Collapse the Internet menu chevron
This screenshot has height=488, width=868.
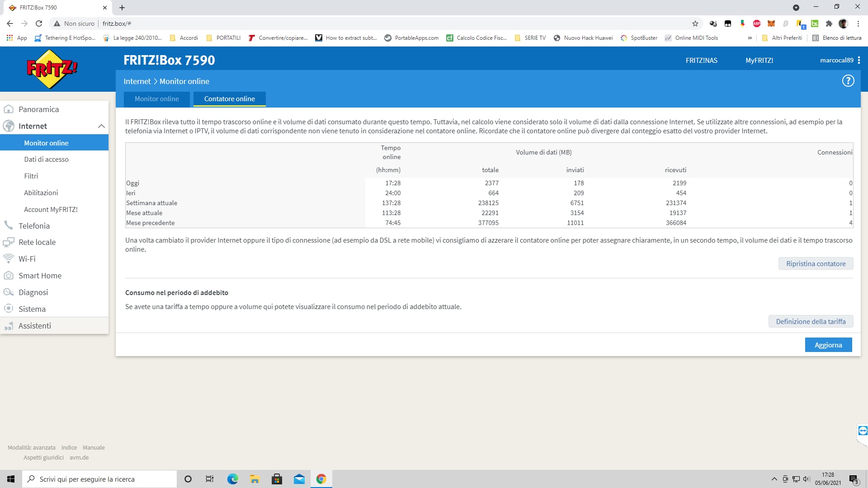(x=101, y=126)
